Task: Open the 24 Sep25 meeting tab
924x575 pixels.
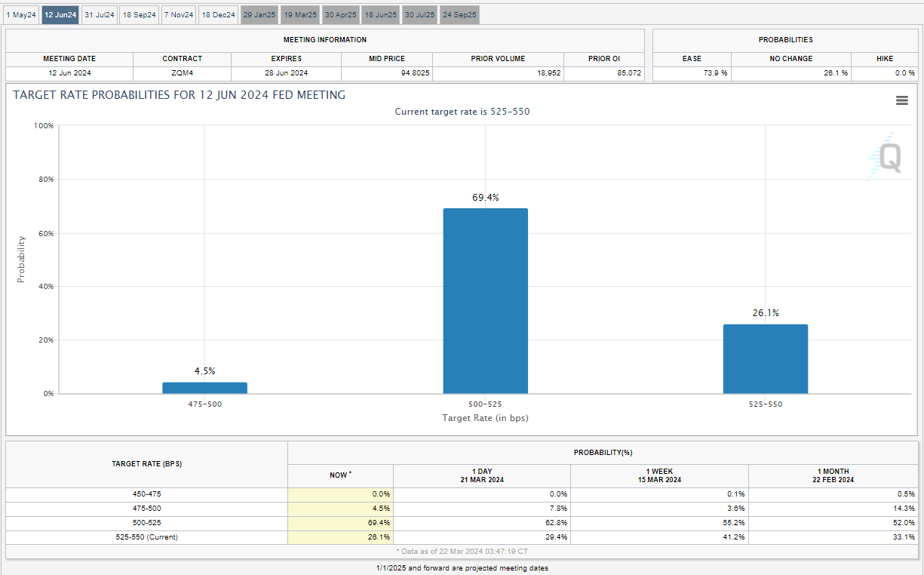Action: click(459, 15)
